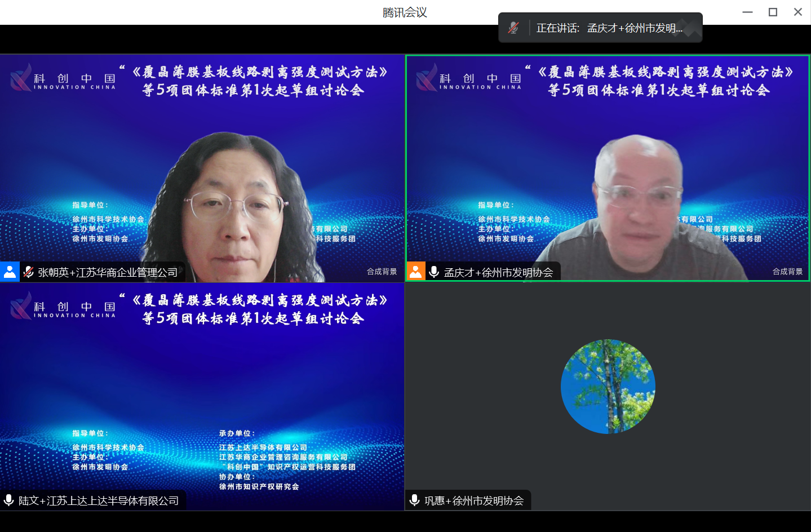This screenshot has height=532, width=811.
Task: Click the microphone icon beside 陆文's name
Action: [x=8, y=500]
